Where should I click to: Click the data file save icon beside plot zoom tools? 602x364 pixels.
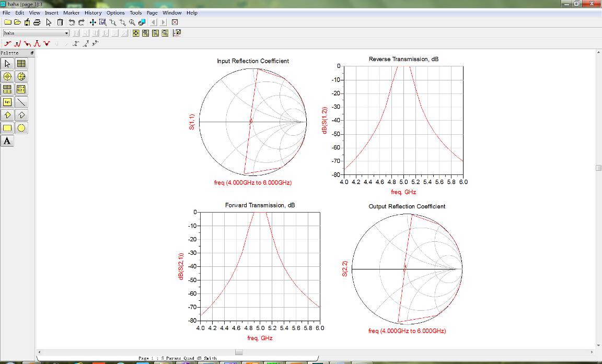pos(177,33)
